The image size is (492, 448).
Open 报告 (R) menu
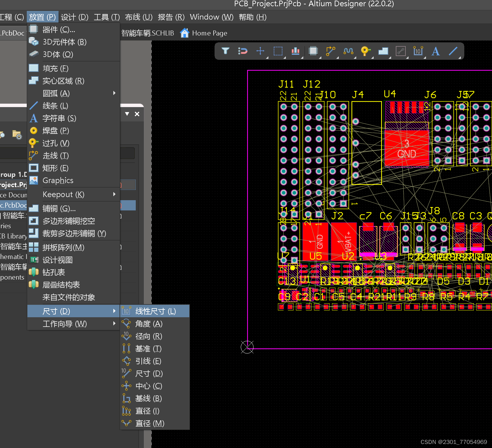click(171, 17)
